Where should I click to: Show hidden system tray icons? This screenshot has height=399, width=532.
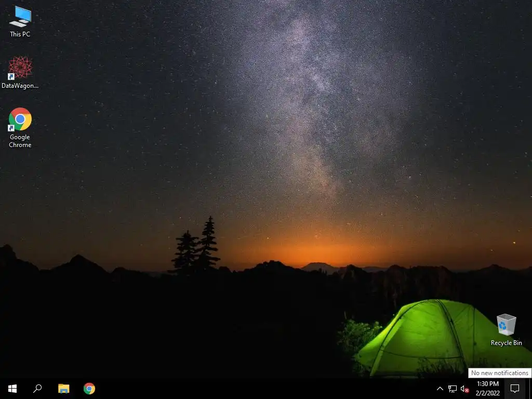(x=440, y=389)
